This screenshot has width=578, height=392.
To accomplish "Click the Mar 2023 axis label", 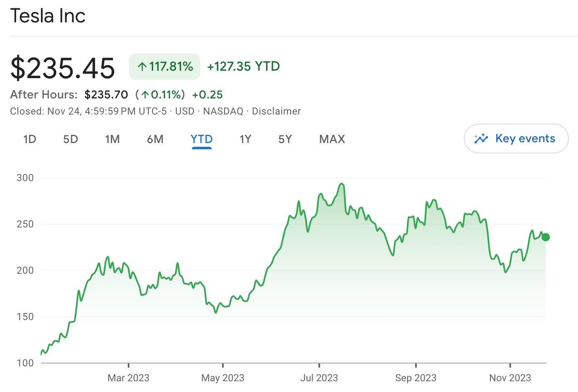I will 129,378.
